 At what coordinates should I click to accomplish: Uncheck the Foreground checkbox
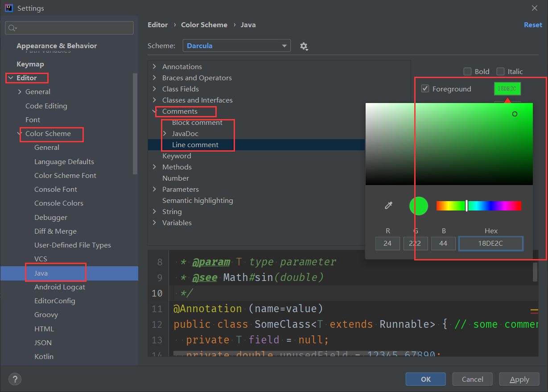[425, 89]
